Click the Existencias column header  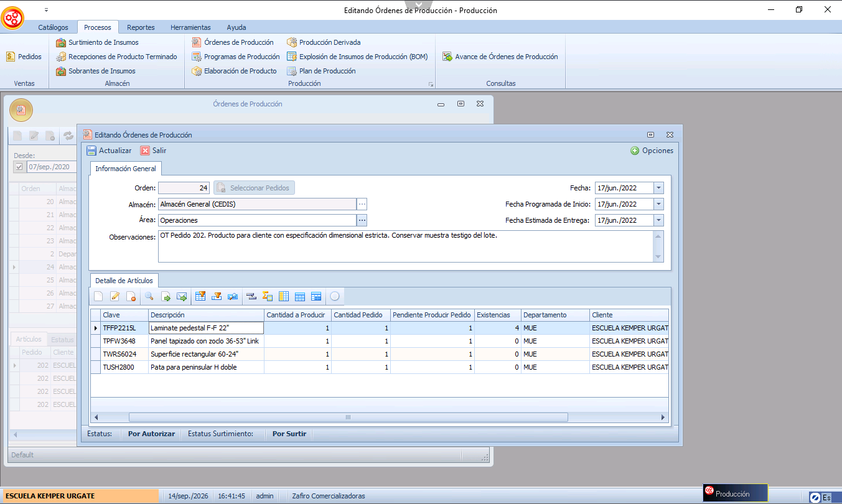[497, 315]
